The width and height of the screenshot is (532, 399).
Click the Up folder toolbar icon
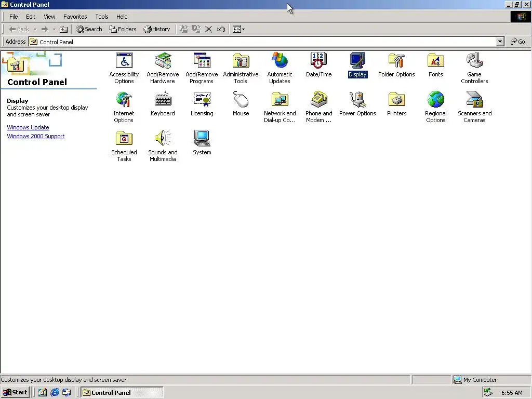pyautogui.click(x=63, y=29)
